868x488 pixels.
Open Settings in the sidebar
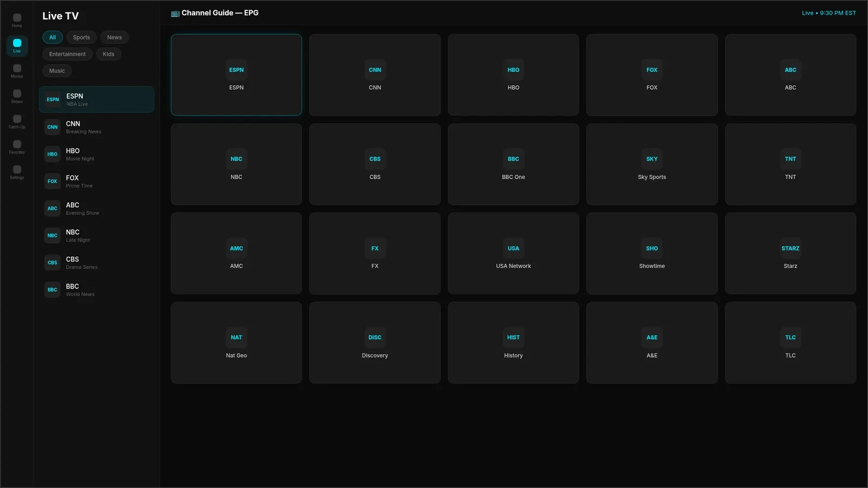[17, 172]
